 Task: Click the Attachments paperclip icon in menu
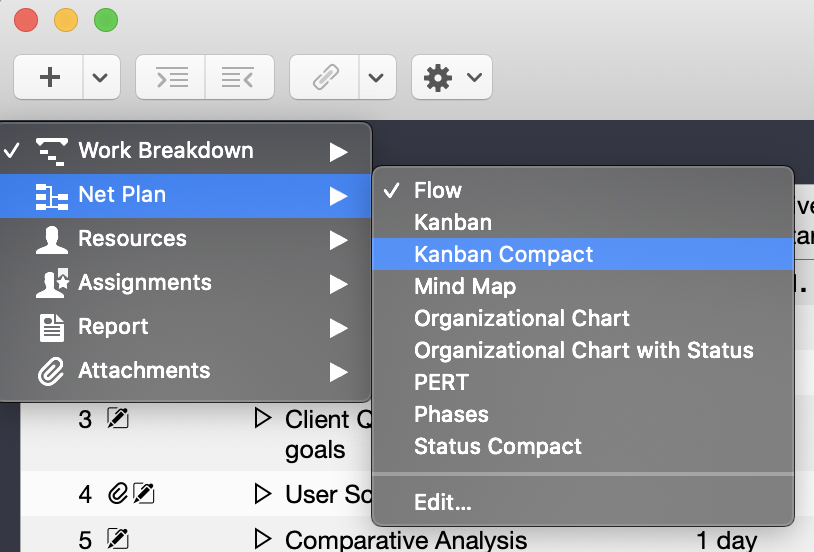coord(51,371)
